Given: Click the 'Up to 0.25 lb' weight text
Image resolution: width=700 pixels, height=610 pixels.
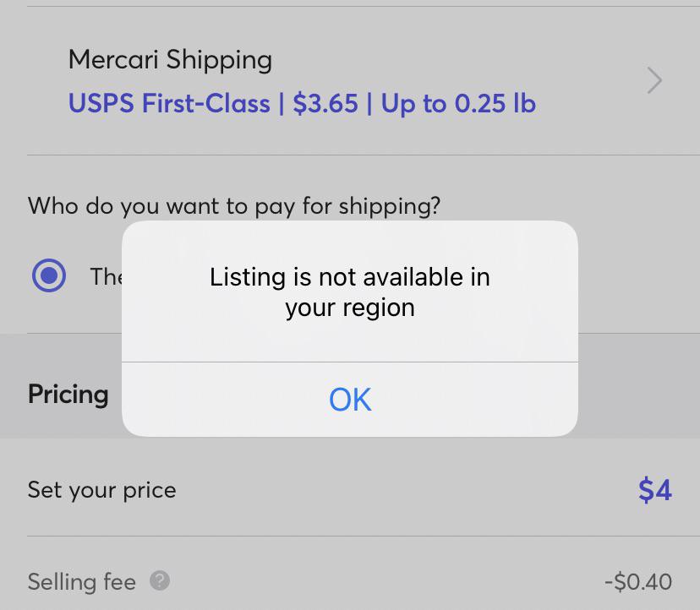Looking at the screenshot, I should coord(457,102).
